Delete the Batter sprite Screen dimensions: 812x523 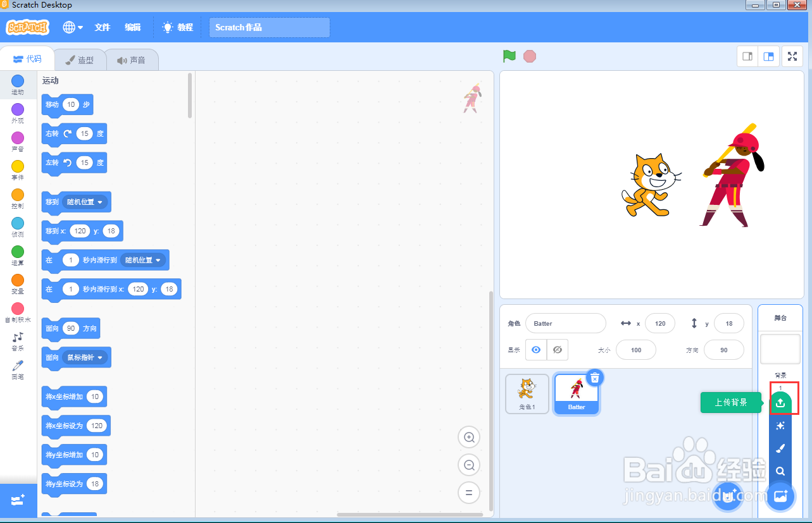coord(595,378)
